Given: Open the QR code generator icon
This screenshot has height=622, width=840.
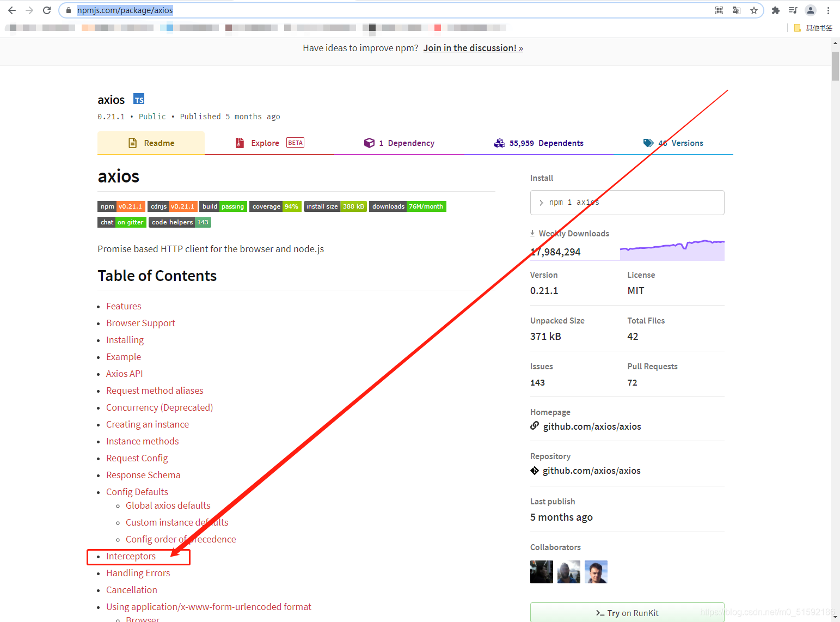Looking at the screenshot, I should click(719, 10).
